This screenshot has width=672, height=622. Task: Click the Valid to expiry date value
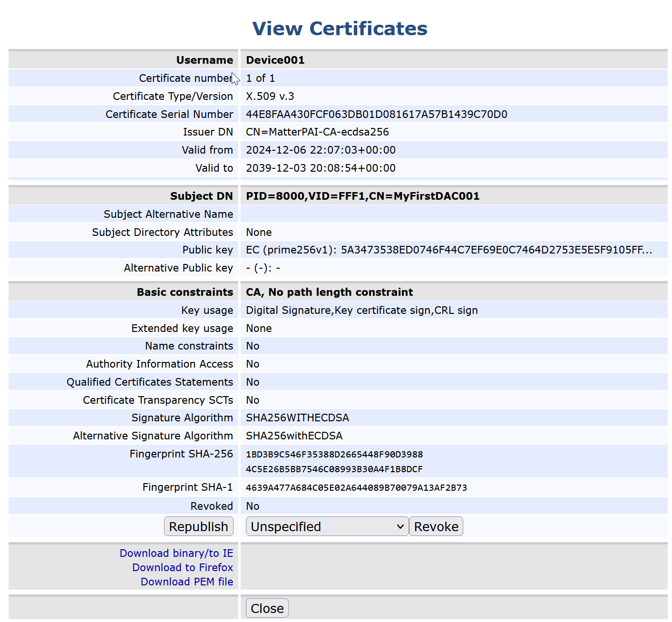click(321, 168)
